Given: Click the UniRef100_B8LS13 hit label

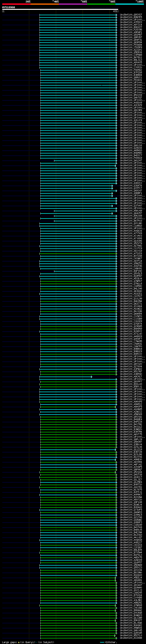Looking at the screenshot, I should (x=131, y=60).
